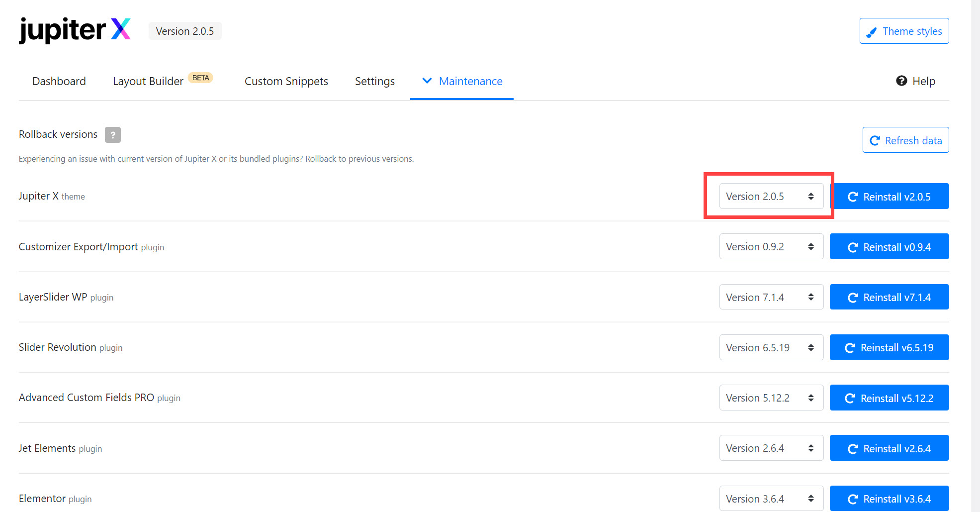Click the help question mark icon beside Rollback versions
The height and width of the screenshot is (512, 980).
click(x=113, y=135)
